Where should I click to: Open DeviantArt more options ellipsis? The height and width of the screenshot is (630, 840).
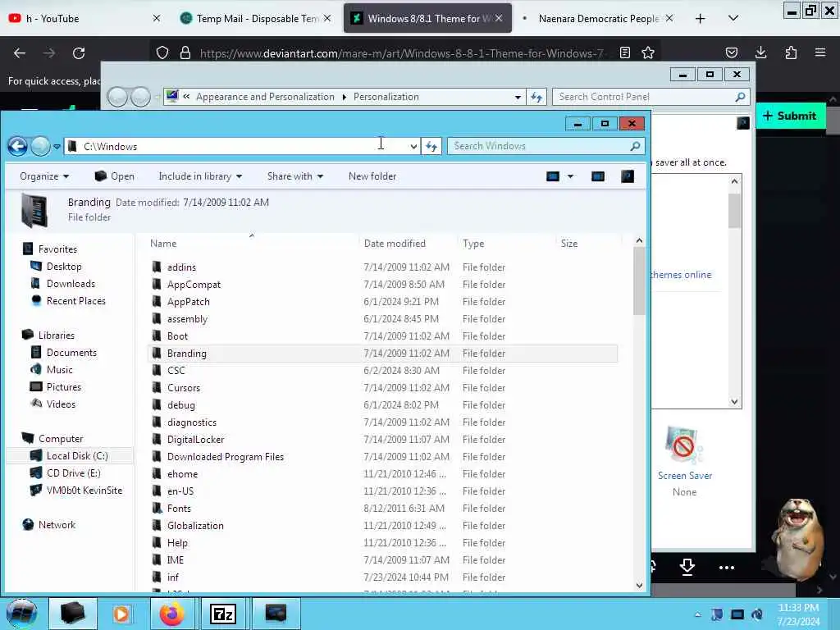pyautogui.click(x=727, y=568)
